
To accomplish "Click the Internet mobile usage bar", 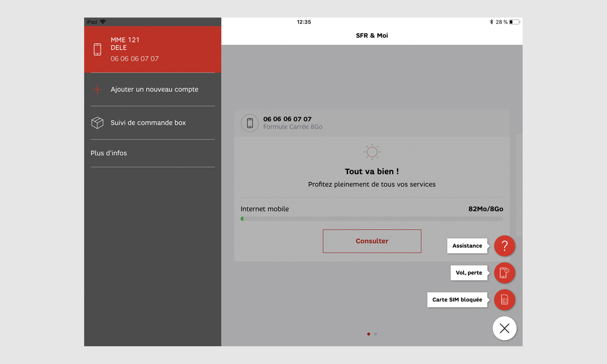I will [372, 219].
